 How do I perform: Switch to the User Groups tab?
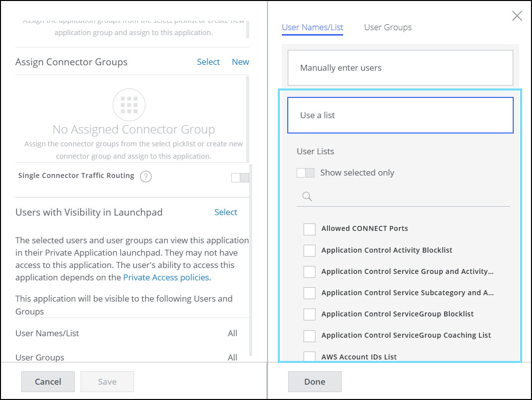[x=388, y=27]
